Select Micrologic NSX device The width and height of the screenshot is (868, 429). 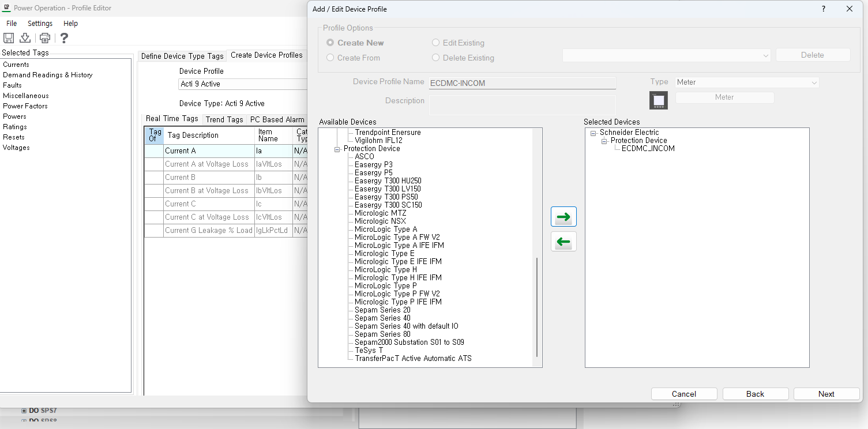pos(380,221)
